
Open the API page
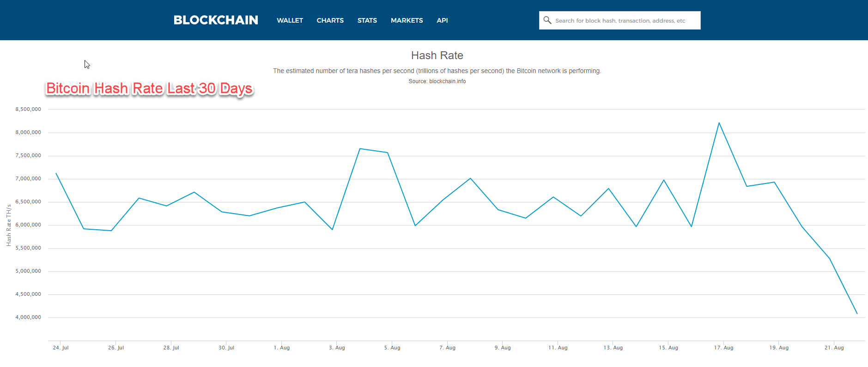tap(442, 20)
